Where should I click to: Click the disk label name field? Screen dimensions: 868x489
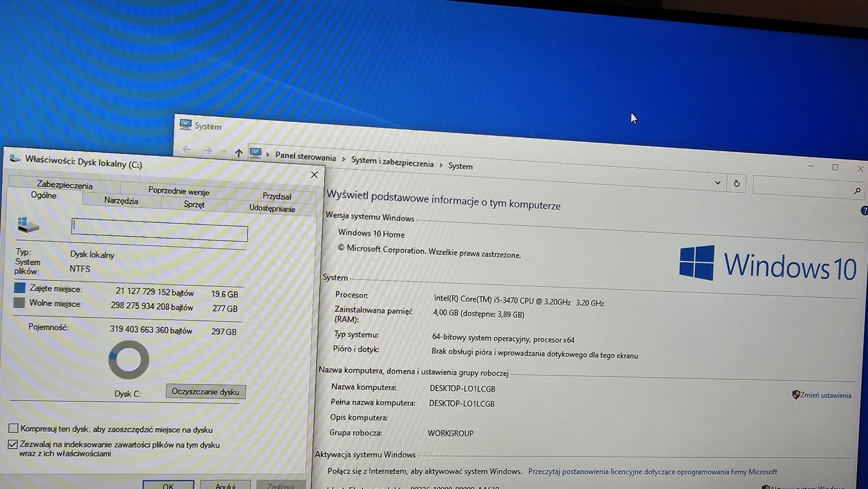point(160,230)
